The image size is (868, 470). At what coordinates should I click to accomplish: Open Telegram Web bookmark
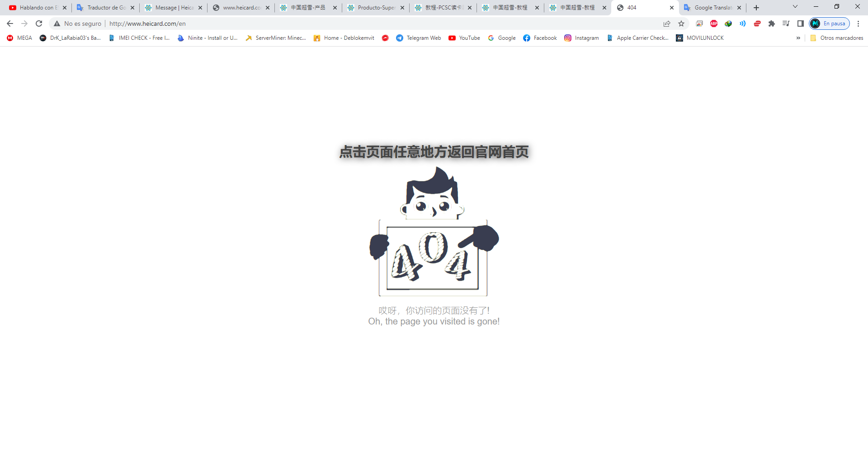pyautogui.click(x=419, y=38)
